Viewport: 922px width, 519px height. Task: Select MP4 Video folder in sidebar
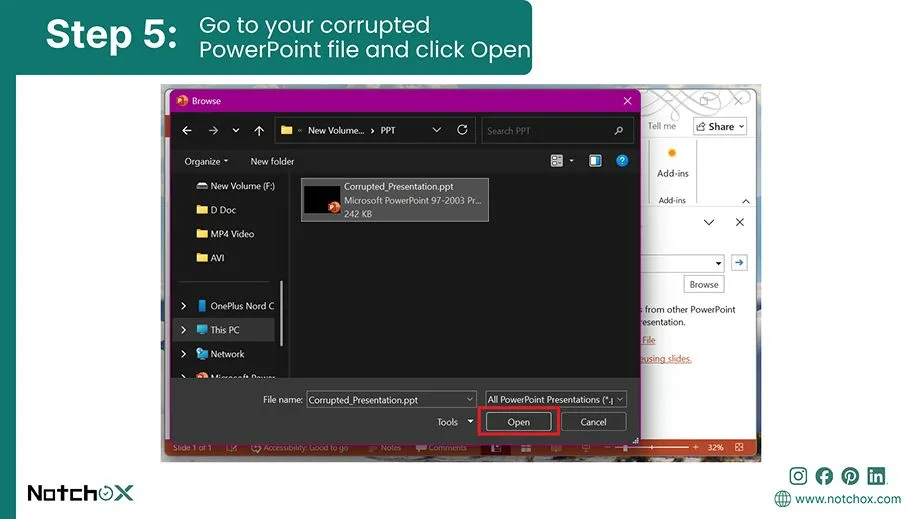tap(225, 234)
